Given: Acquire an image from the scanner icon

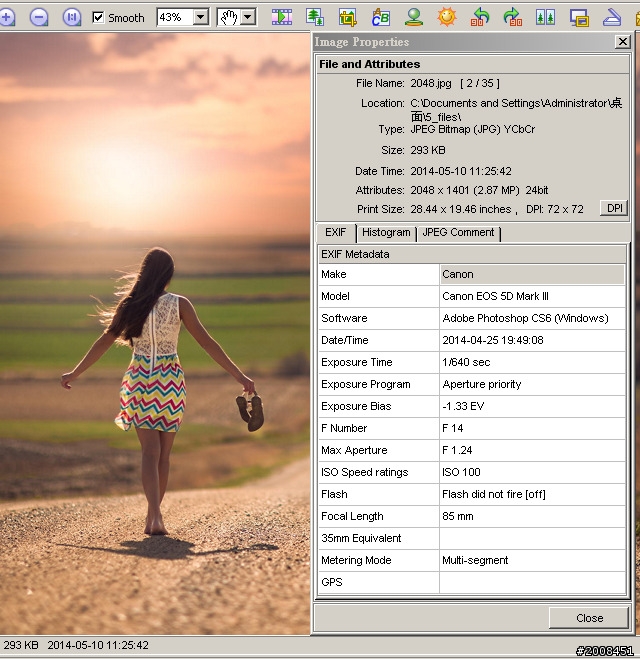Looking at the screenshot, I should tap(611, 17).
